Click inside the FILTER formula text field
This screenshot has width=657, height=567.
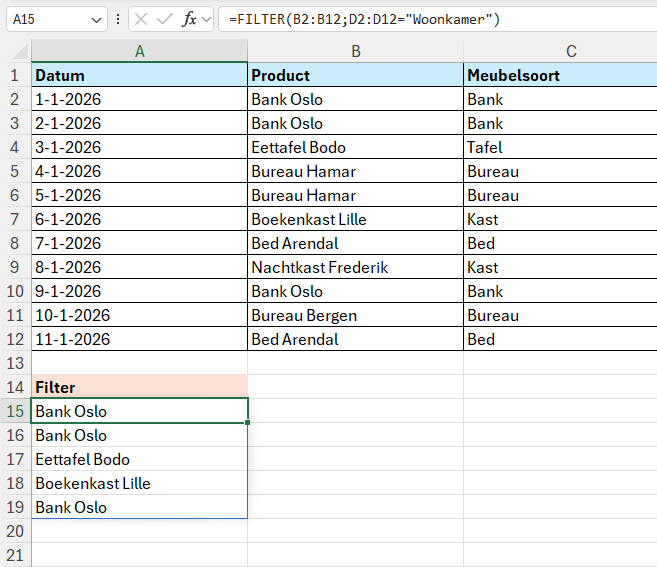pyautogui.click(x=430, y=20)
